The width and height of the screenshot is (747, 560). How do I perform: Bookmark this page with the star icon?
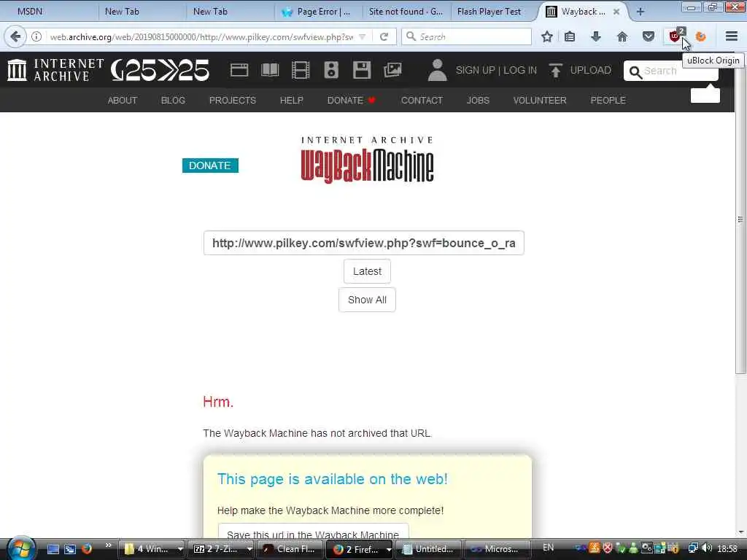pos(547,36)
